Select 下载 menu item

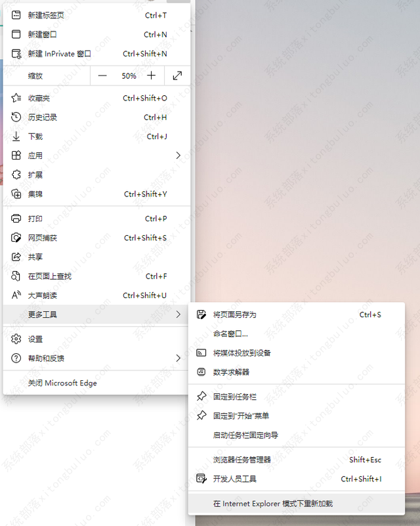(97, 137)
